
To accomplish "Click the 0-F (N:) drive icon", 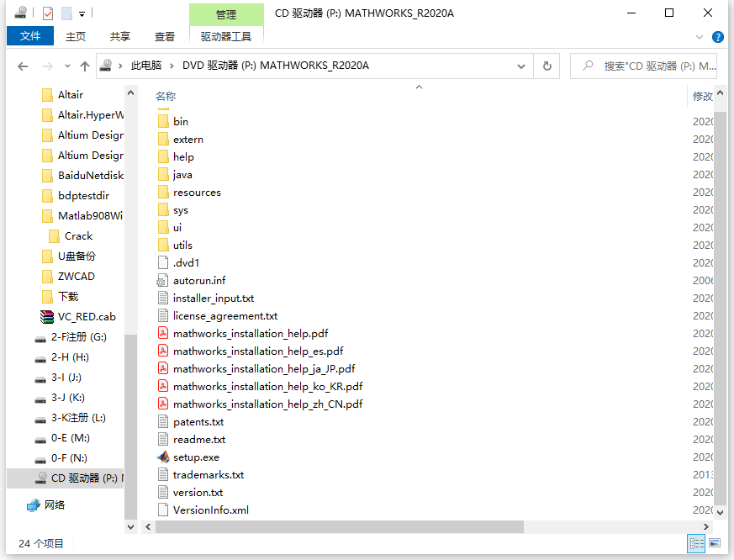I will click(40, 459).
